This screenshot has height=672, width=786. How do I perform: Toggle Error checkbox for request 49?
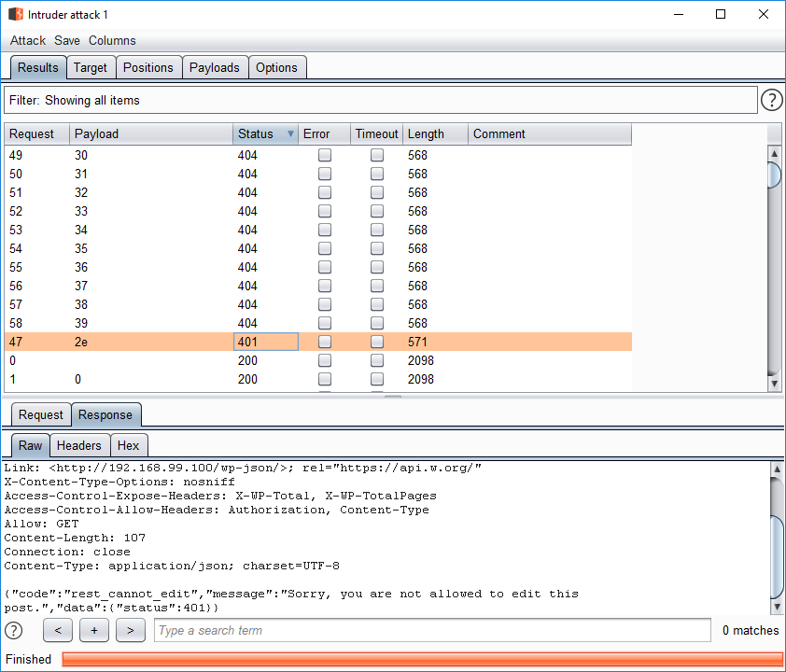pos(325,155)
